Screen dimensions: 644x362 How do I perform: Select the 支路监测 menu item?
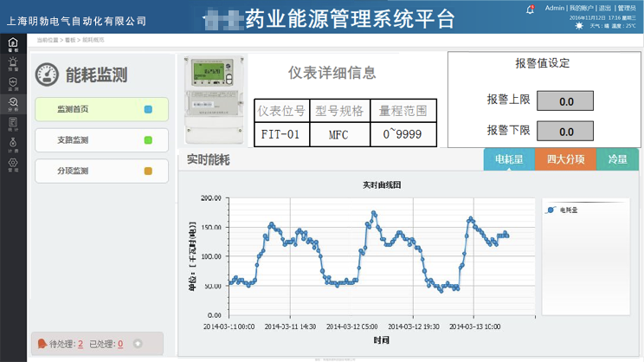[x=89, y=139]
